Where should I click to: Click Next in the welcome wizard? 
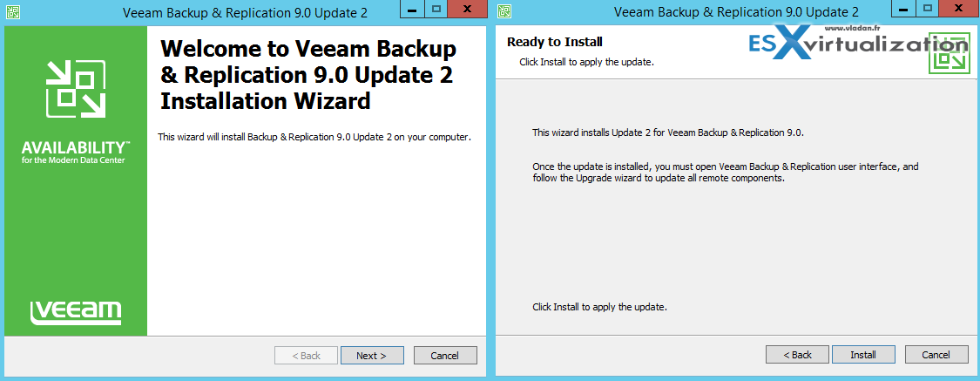pyautogui.click(x=372, y=356)
